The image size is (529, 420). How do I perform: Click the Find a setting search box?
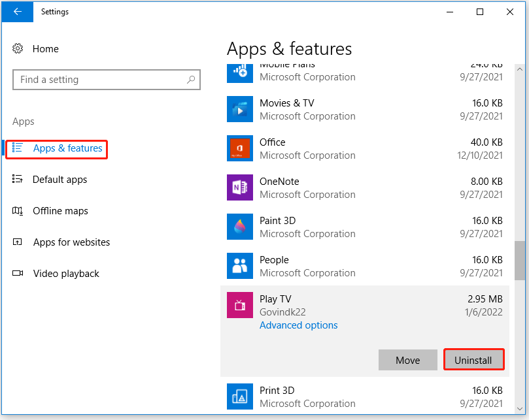[x=107, y=79]
